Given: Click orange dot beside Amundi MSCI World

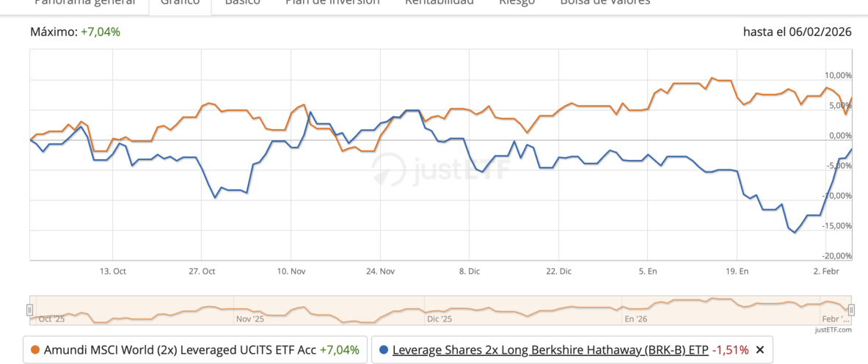Looking at the screenshot, I should click(x=34, y=350).
